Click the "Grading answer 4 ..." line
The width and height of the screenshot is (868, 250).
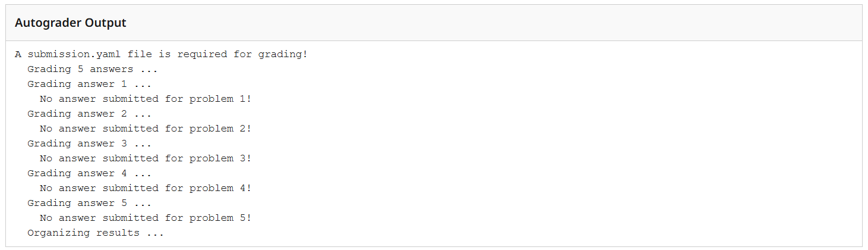89,173
